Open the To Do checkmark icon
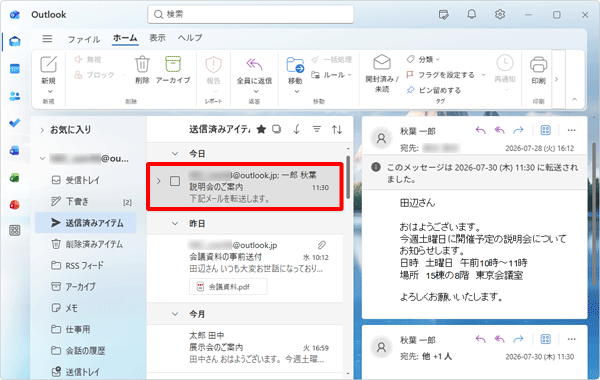Image resolution: width=600 pixels, height=380 pixels. click(15, 123)
